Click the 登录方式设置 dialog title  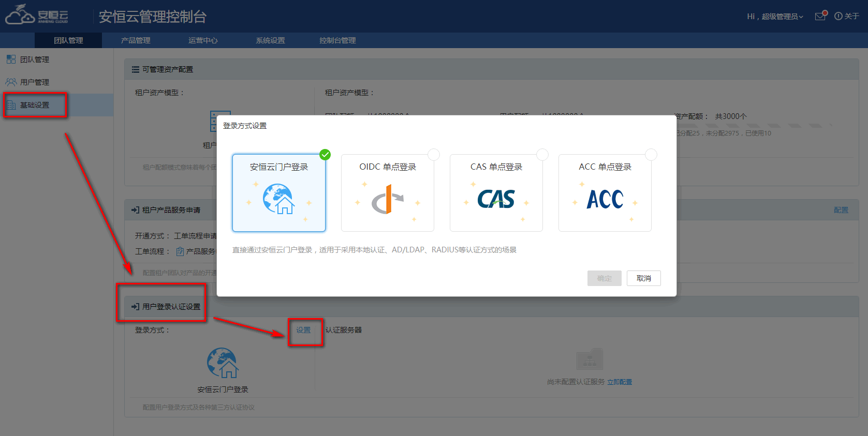point(245,126)
